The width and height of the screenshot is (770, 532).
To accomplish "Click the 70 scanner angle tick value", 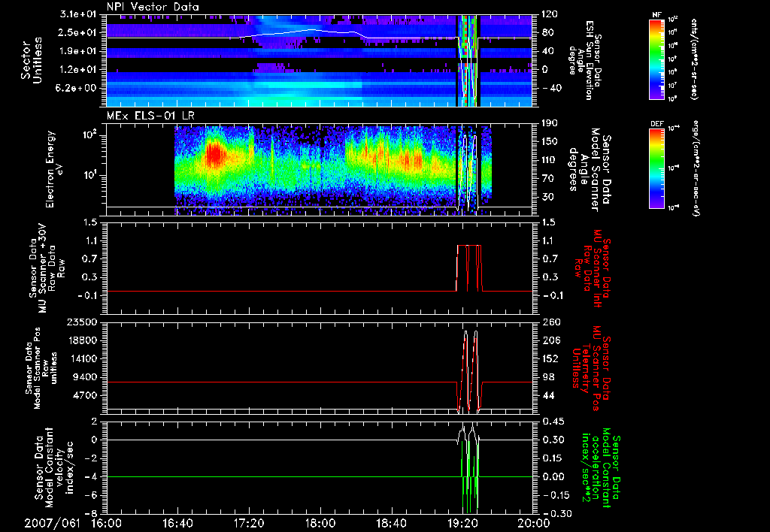I will click(548, 179).
